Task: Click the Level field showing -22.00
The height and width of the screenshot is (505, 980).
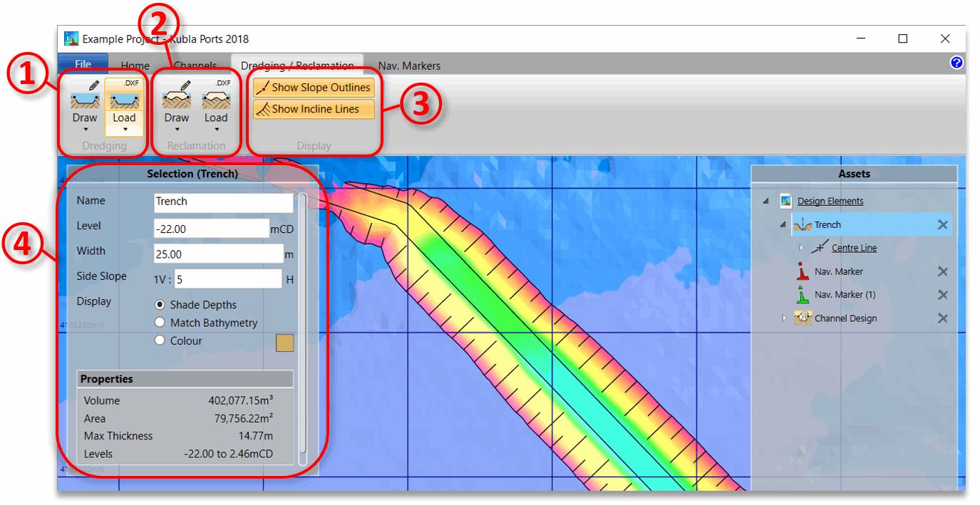Action: tap(211, 229)
